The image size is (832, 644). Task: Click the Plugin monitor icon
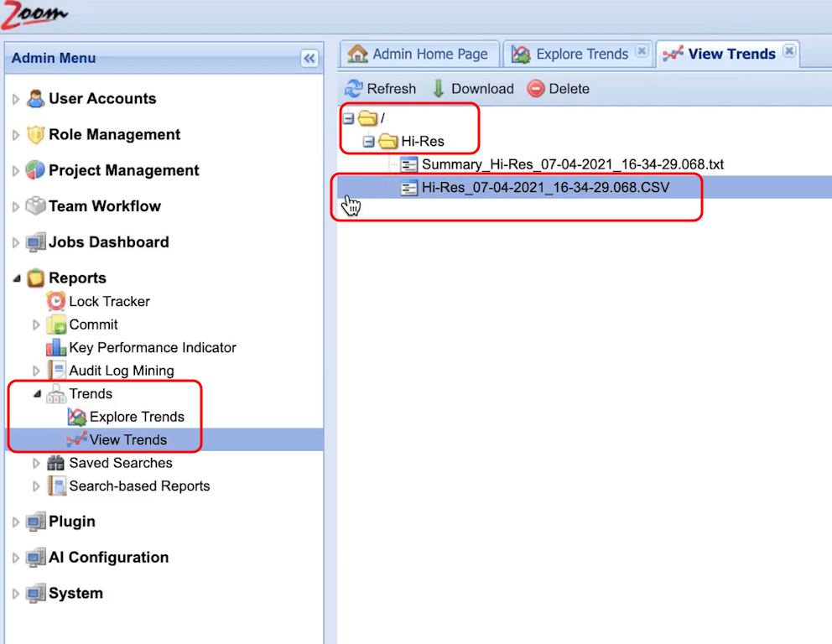click(35, 522)
